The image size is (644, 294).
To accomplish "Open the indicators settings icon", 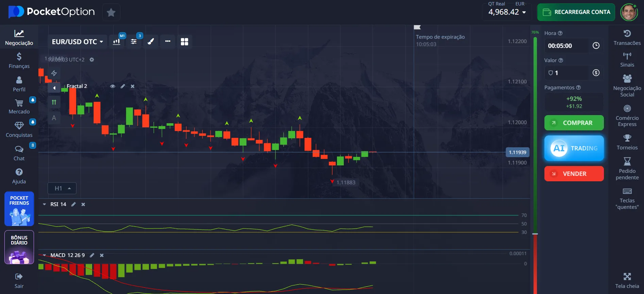I will [134, 41].
